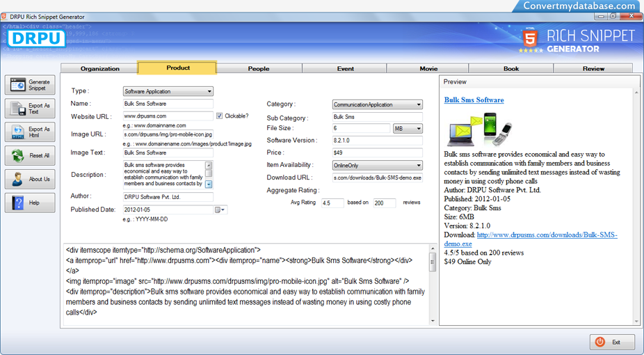
Task: Click the Published Date field
Action: tap(168, 210)
